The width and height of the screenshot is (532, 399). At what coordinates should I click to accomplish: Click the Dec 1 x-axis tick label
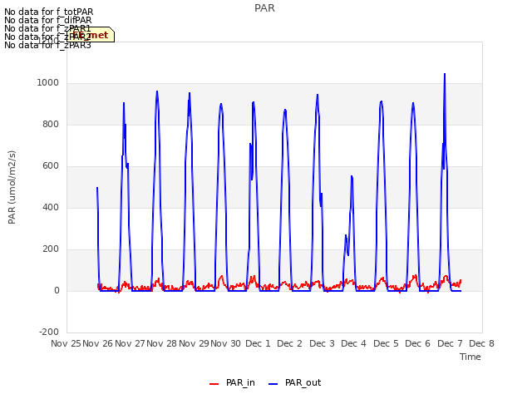tap(258, 343)
